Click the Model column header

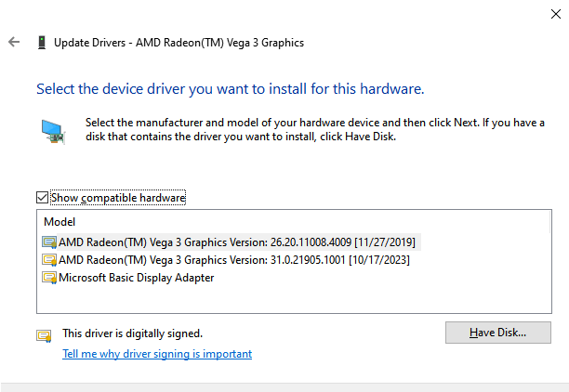click(x=60, y=222)
